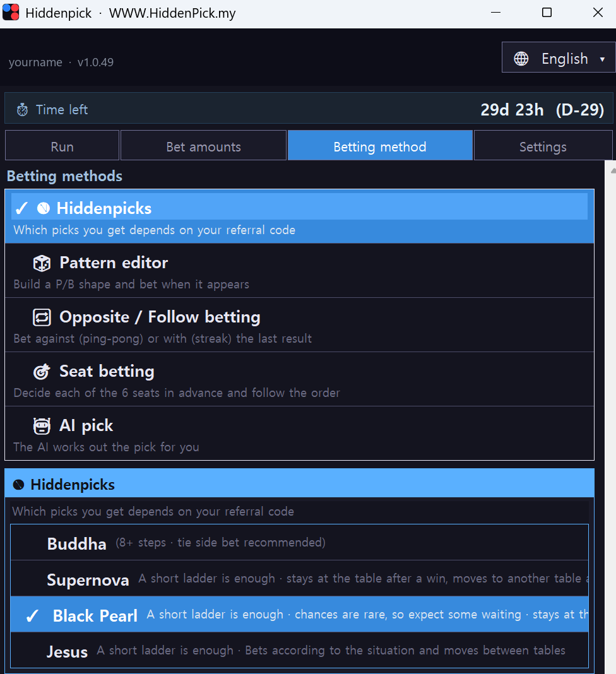This screenshot has width=616, height=674.
Task: Select the Hiddenpicks betting method row
Action: tap(299, 216)
